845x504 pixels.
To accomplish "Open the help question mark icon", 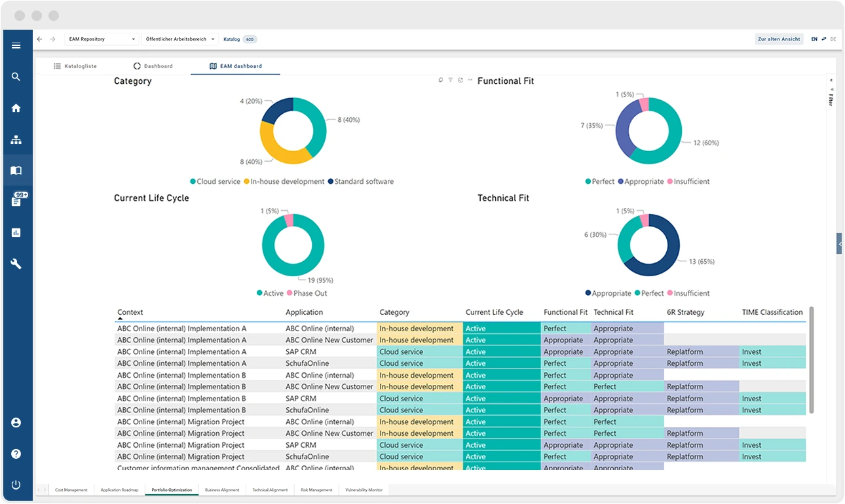I will 16,454.
